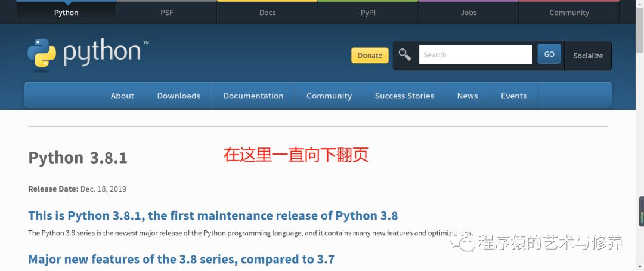Screen dimensions: 644x271
Task: Click into the Search input field
Action: point(475,55)
